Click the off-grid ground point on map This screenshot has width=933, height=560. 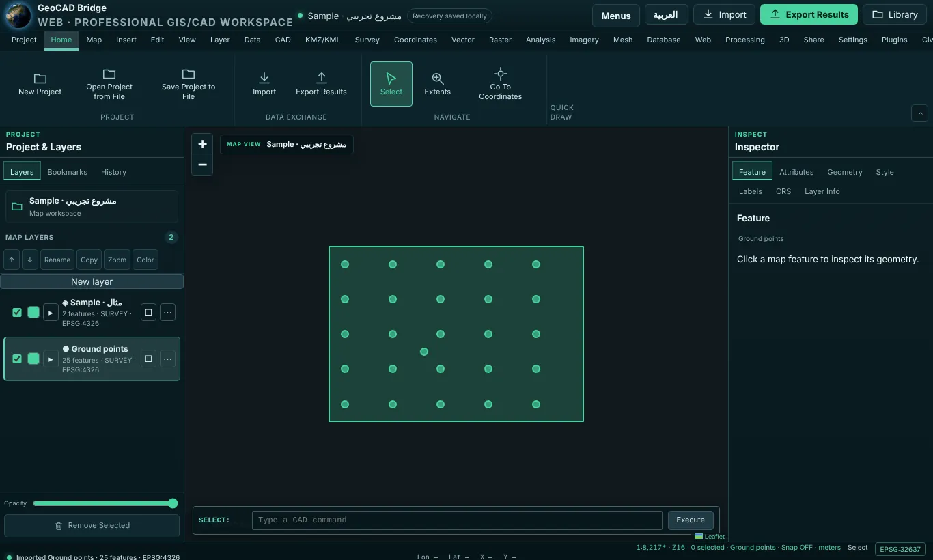pos(424,352)
